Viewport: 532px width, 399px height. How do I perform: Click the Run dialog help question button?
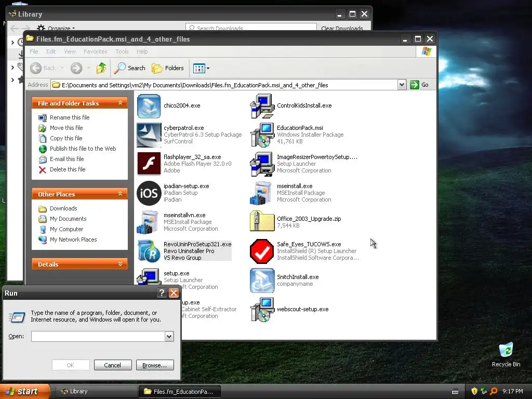162,293
